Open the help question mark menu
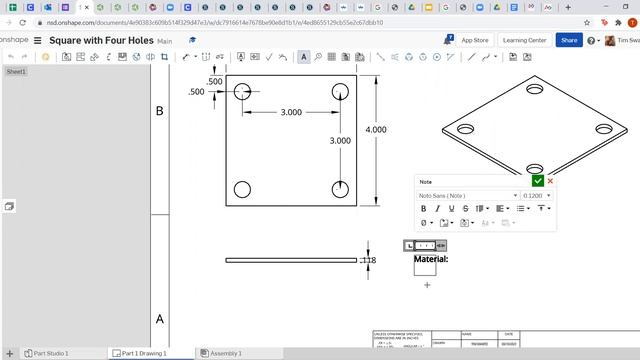This screenshot has height=360, width=640. click(593, 40)
